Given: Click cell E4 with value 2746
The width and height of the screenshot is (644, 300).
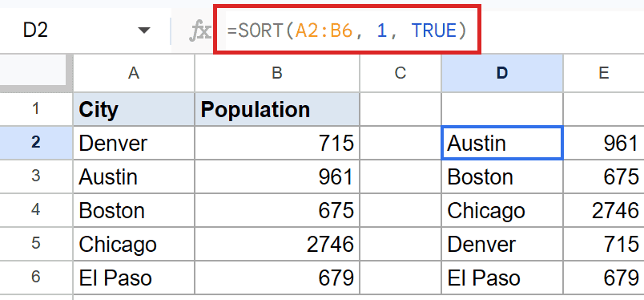Looking at the screenshot, I should 603,210.
